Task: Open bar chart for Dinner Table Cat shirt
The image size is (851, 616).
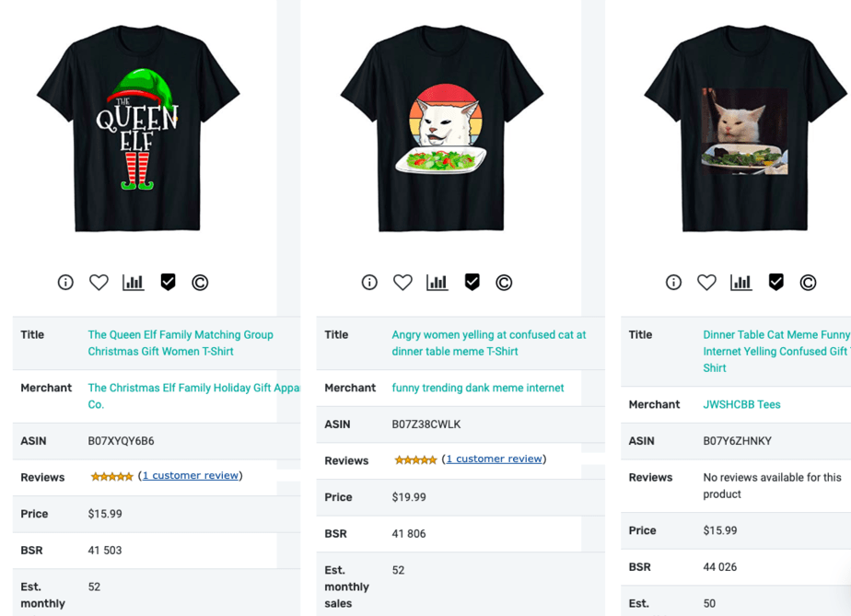Action: [740, 283]
